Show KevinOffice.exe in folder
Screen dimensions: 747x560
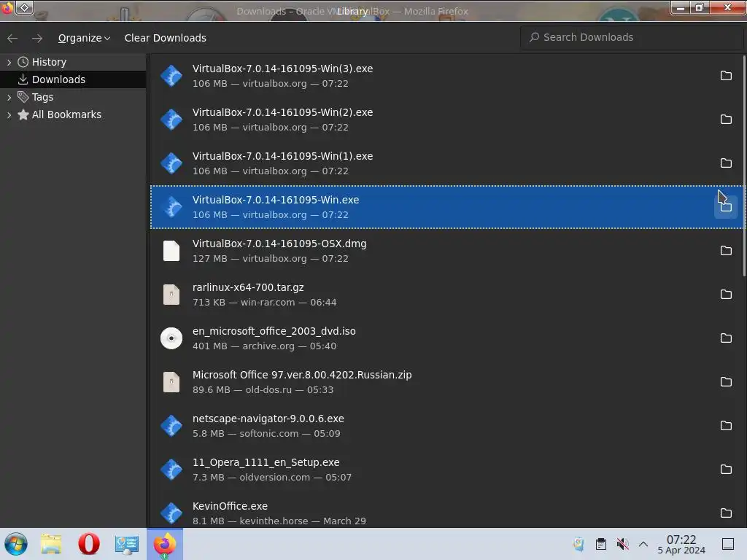click(x=726, y=513)
